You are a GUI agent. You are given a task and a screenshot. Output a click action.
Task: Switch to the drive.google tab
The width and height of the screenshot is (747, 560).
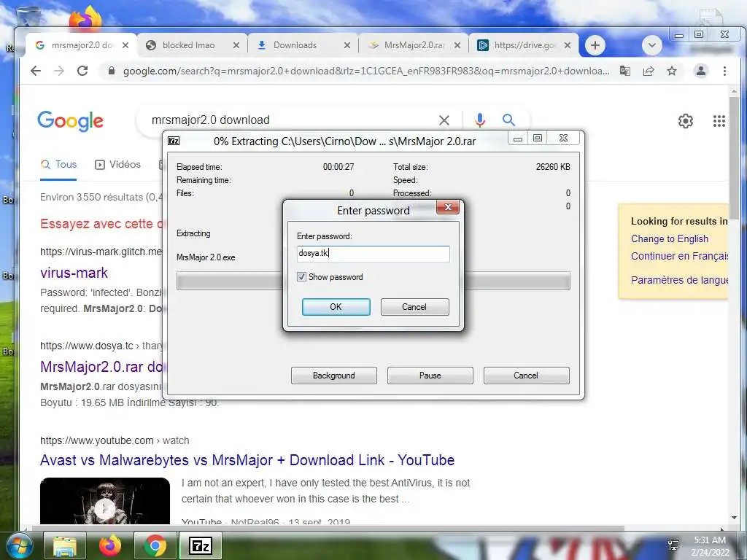(524, 45)
